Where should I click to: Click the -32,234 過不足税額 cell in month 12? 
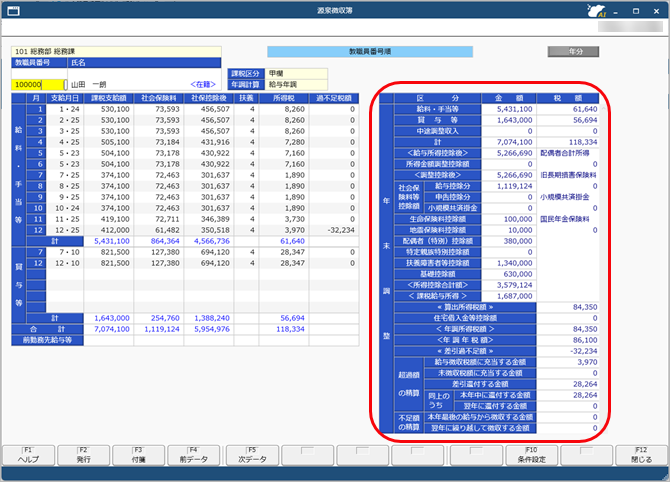[x=334, y=230]
